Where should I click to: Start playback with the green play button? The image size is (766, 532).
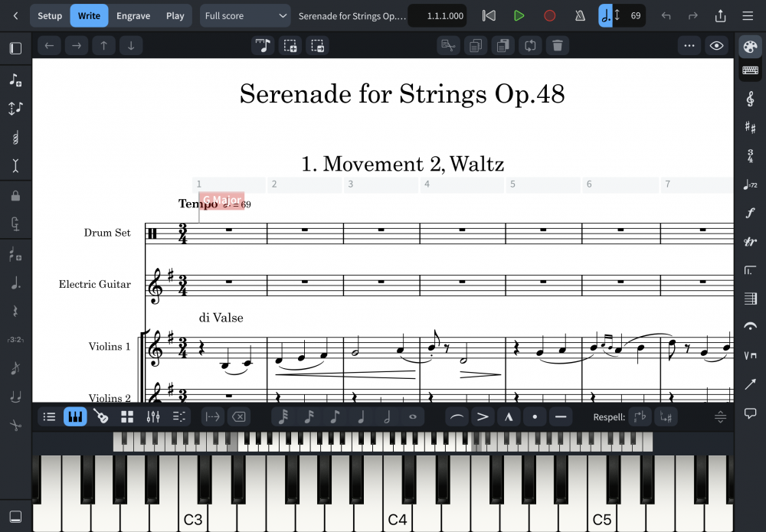pyautogui.click(x=519, y=15)
